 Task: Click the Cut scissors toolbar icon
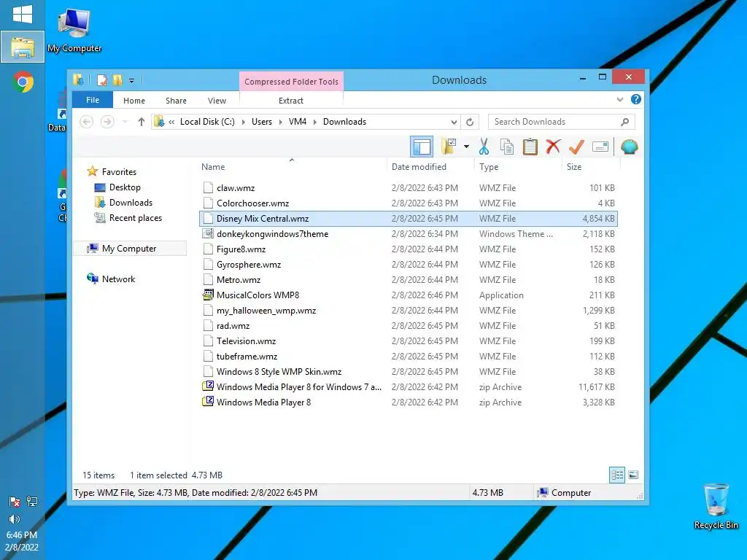click(x=484, y=147)
